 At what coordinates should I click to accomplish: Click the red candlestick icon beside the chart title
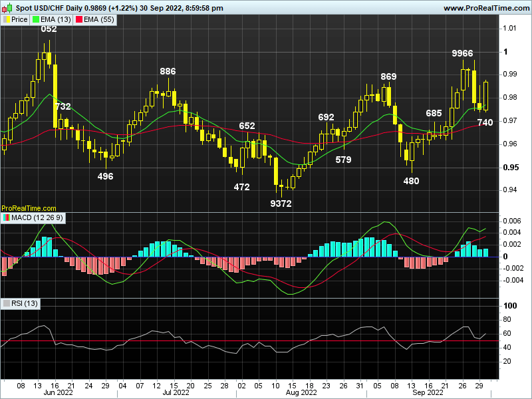(x=4, y=8)
